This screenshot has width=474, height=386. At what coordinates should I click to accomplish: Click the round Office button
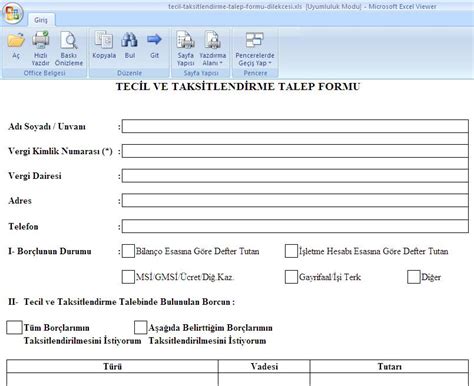click(x=13, y=14)
